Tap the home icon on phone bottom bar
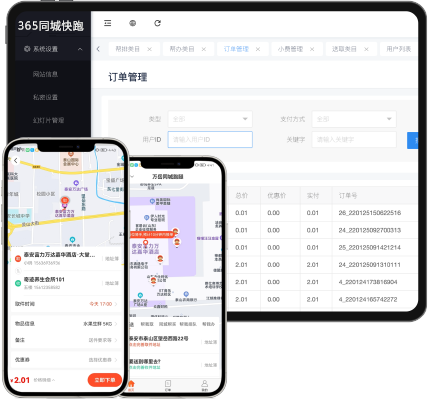Image resolution: width=428 pixels, height=400 pixels. [131, 385]
